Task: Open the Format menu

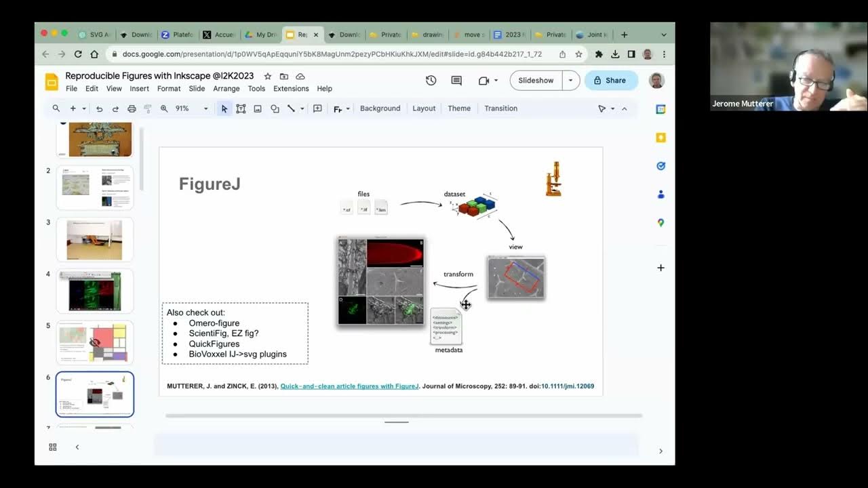Action: [x=169, y=89]
